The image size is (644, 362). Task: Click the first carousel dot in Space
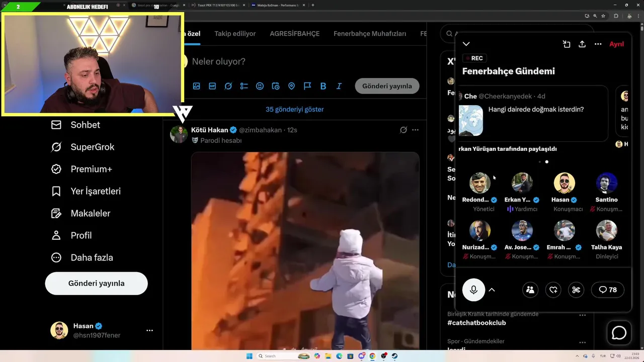coord(539,162)
